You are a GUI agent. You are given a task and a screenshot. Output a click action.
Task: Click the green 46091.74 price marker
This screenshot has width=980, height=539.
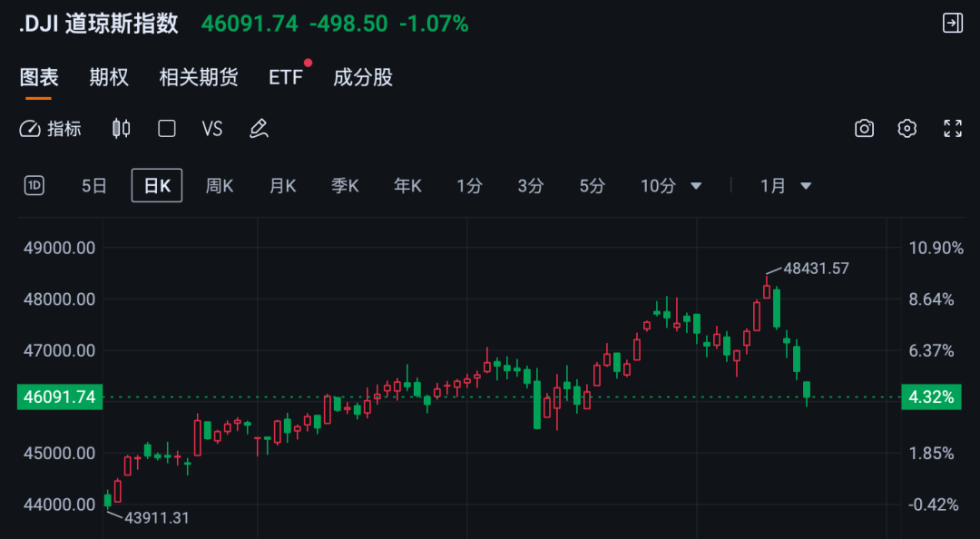point(56,397)
